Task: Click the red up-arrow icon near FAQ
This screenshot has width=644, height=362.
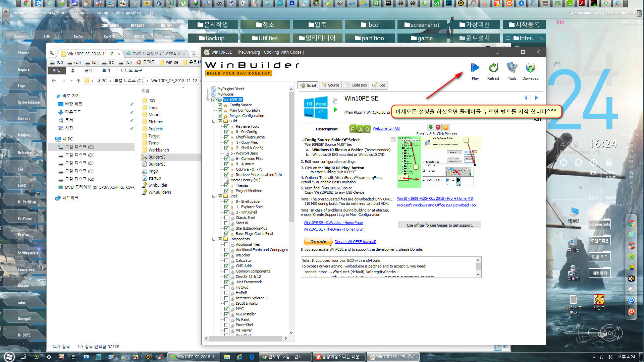Action: point(438,127)
